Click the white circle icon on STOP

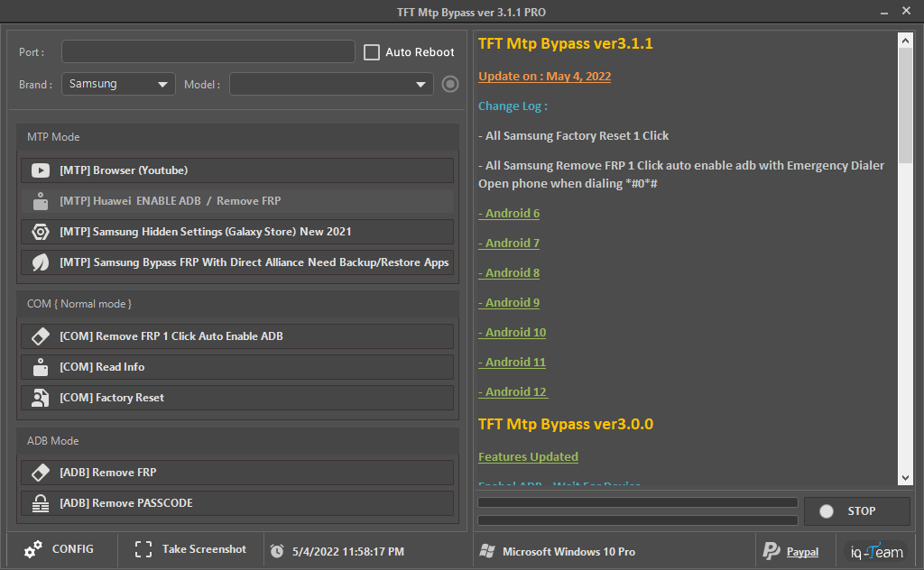tap(827, 511)
